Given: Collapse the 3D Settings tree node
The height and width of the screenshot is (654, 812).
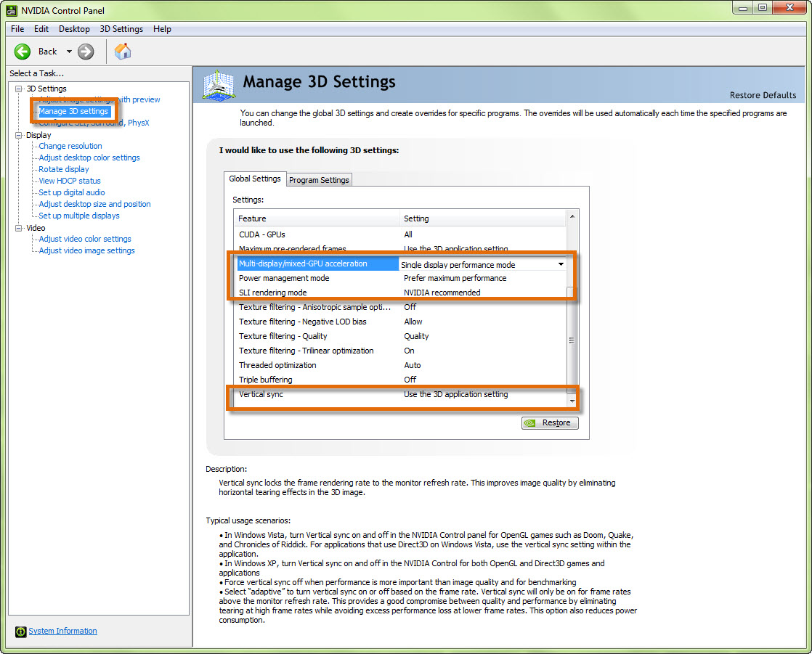Looking at the screenshot, I should coord(19,89).
